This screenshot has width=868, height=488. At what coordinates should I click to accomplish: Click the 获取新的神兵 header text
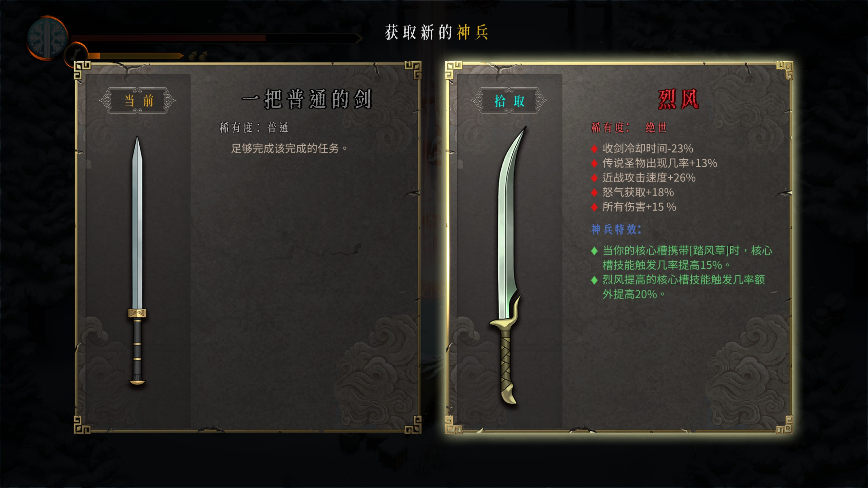point(436,33)
